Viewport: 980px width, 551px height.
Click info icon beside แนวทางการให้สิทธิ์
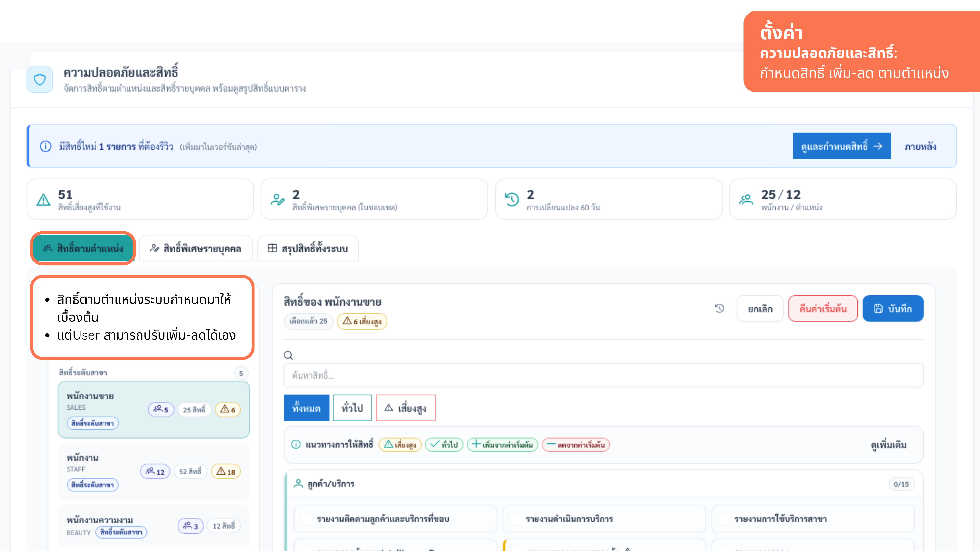296,444
